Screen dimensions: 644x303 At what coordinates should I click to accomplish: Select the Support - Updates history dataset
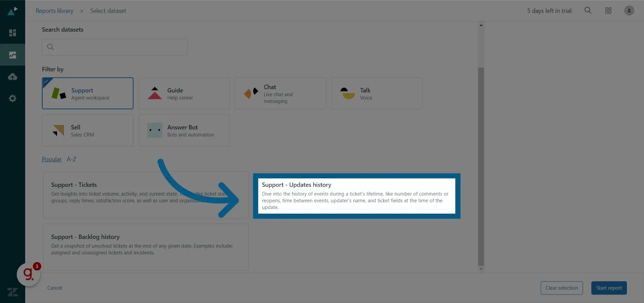[357, 196]
